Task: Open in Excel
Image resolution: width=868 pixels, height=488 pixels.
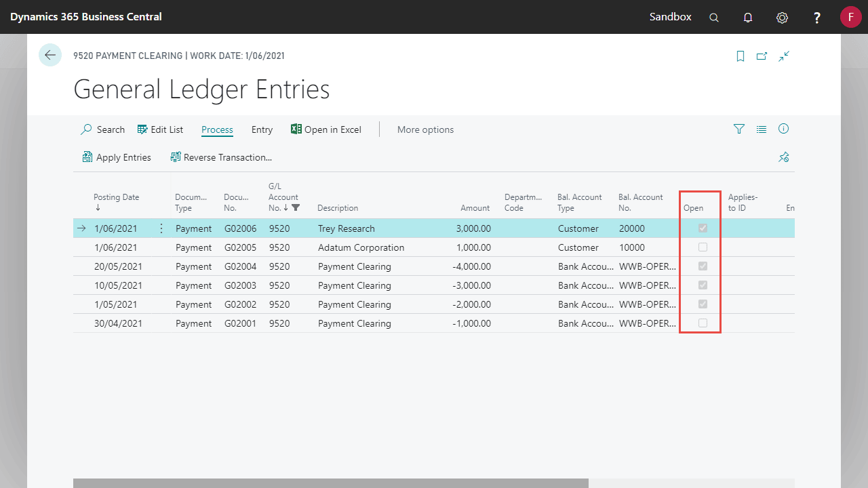Action: [326, 129]
